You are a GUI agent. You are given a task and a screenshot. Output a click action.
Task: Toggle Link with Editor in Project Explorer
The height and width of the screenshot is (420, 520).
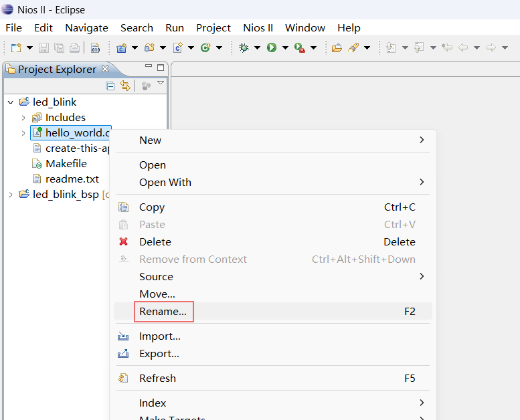[125, 86]
